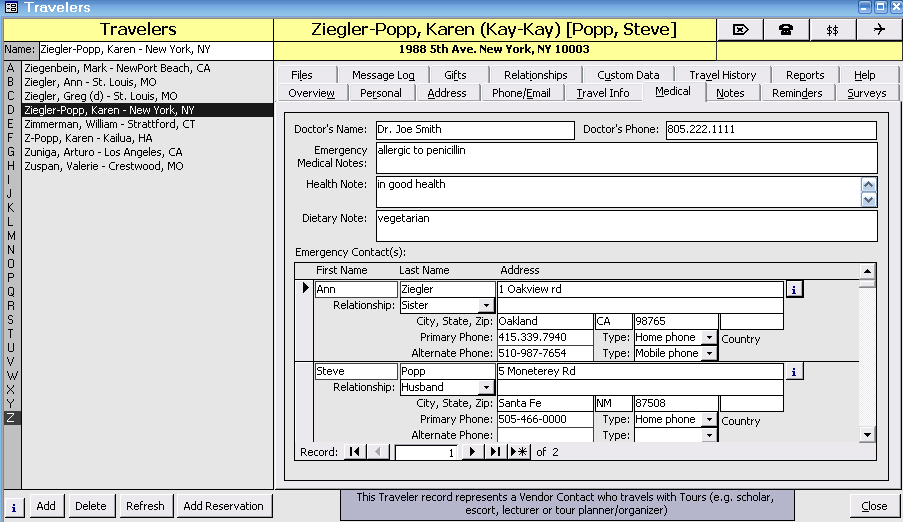Open Ann's Mobile phone type dropdown
This screenshot has height=522, width=903.
pos(709,354)
